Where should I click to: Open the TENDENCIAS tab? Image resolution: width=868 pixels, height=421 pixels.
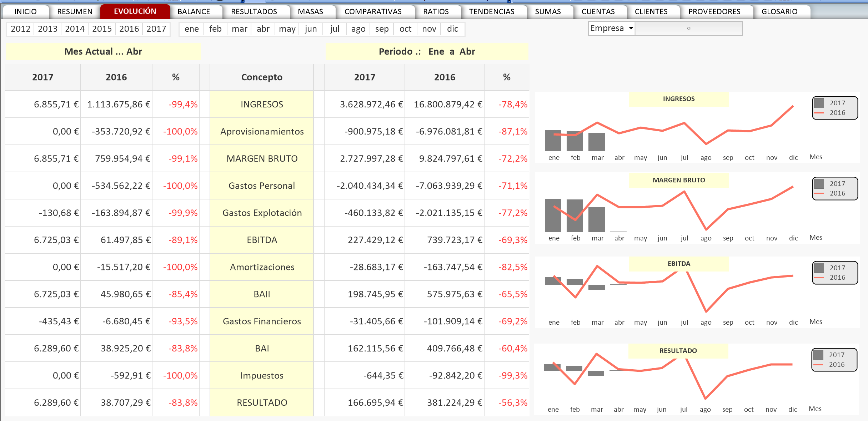pyautogui.click(x=491, y=11)
